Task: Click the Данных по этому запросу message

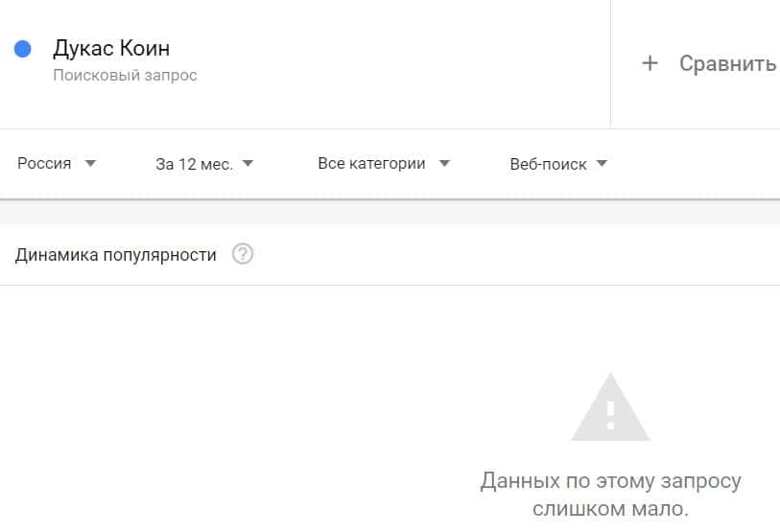Action: (610, 480)
